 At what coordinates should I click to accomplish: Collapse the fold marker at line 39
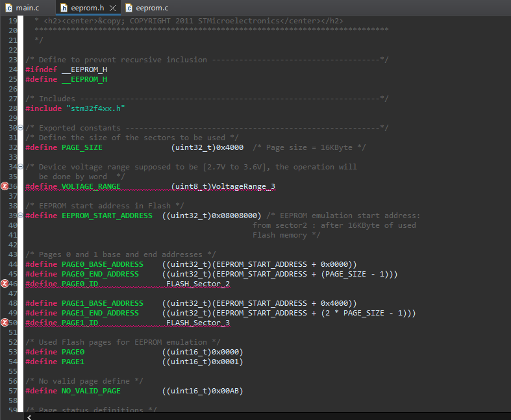(x=21, y=216)
